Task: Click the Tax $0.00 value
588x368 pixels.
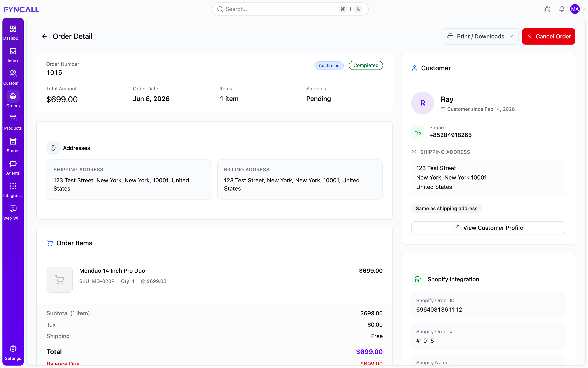Action: tap(375, 325)
